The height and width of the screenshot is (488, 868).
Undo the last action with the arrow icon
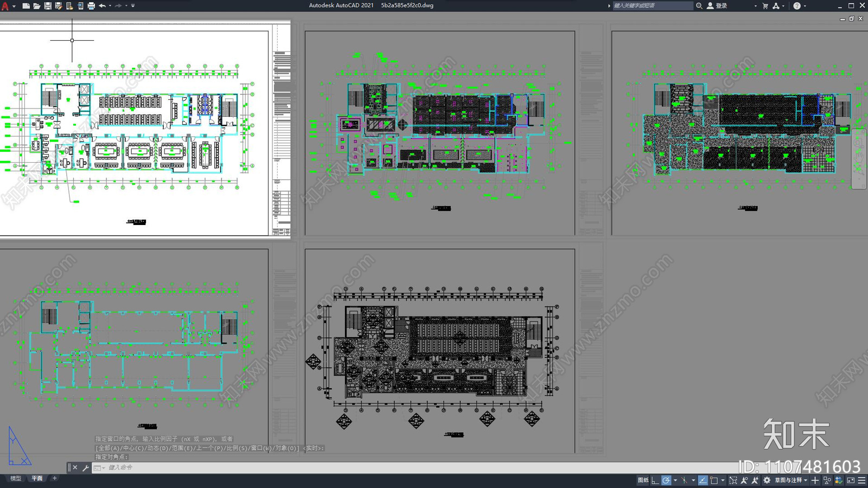(x=102, y=6)
